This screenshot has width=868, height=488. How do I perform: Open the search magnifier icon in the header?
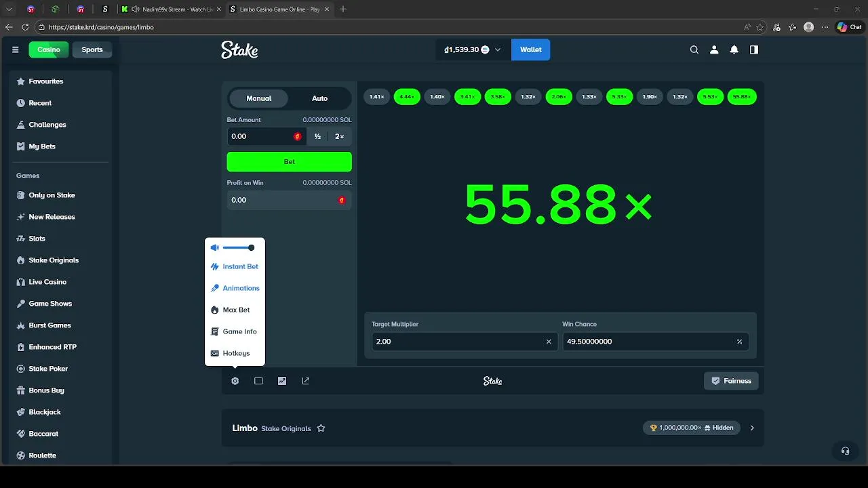694,49
